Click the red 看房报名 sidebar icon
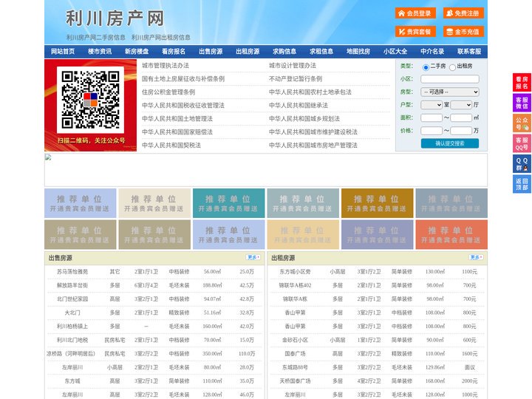 522,83
